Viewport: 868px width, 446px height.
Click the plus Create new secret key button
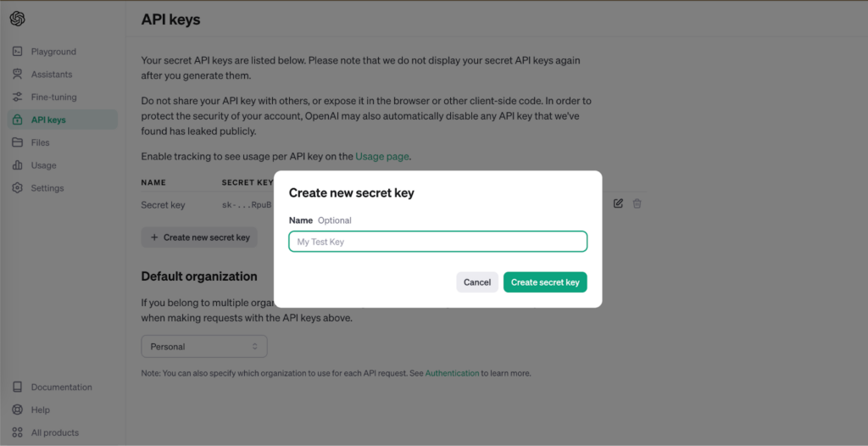pyautogui.click(x=199, y=237)
